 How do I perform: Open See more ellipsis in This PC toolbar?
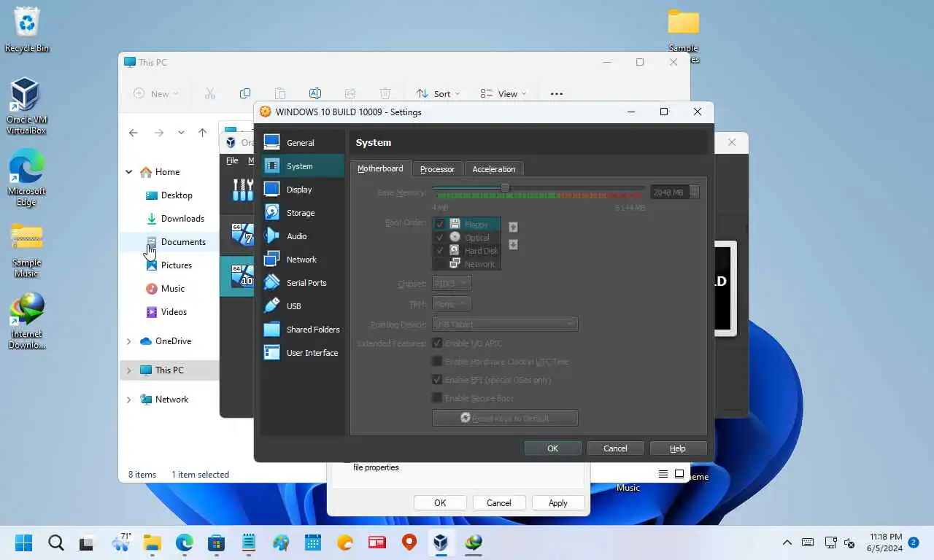coord(557,93)
